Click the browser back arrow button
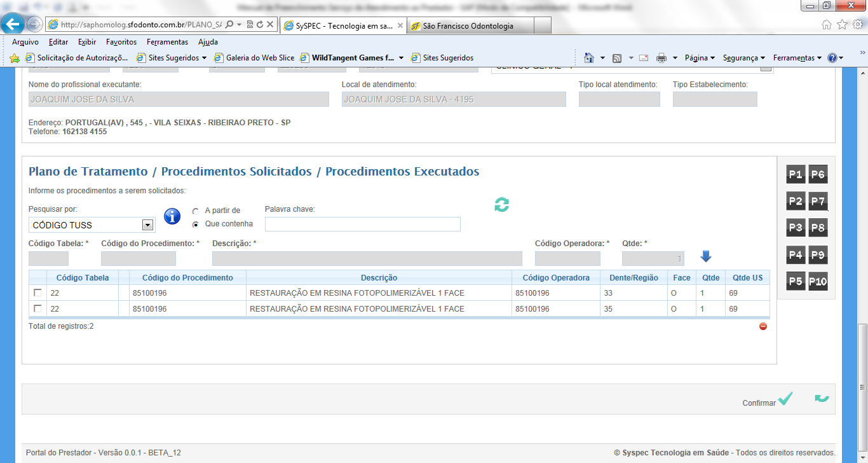This screenshot has height=463, width=868. pos(13,24)
